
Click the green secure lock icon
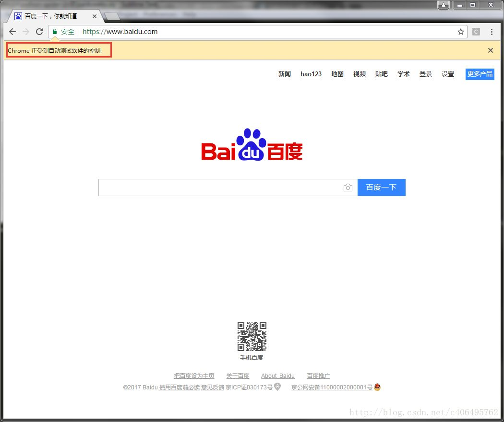pyautogui.click(x=55, y=32)
